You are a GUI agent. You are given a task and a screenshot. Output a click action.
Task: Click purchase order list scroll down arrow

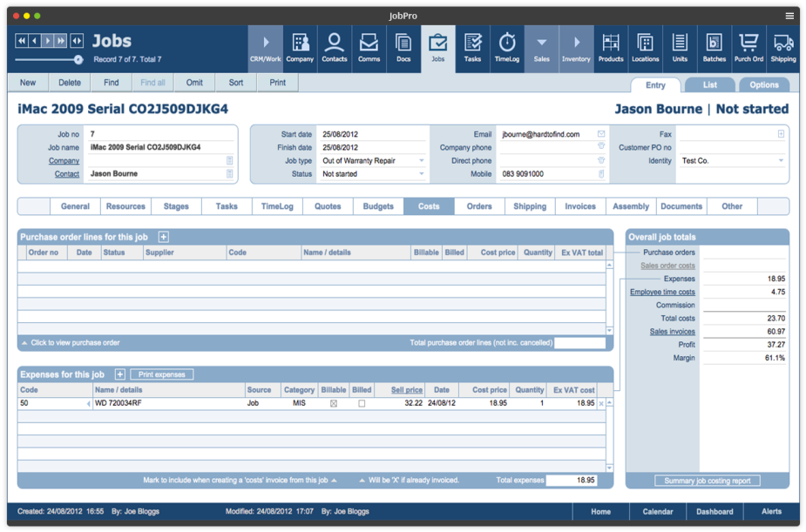click(609, 331)
